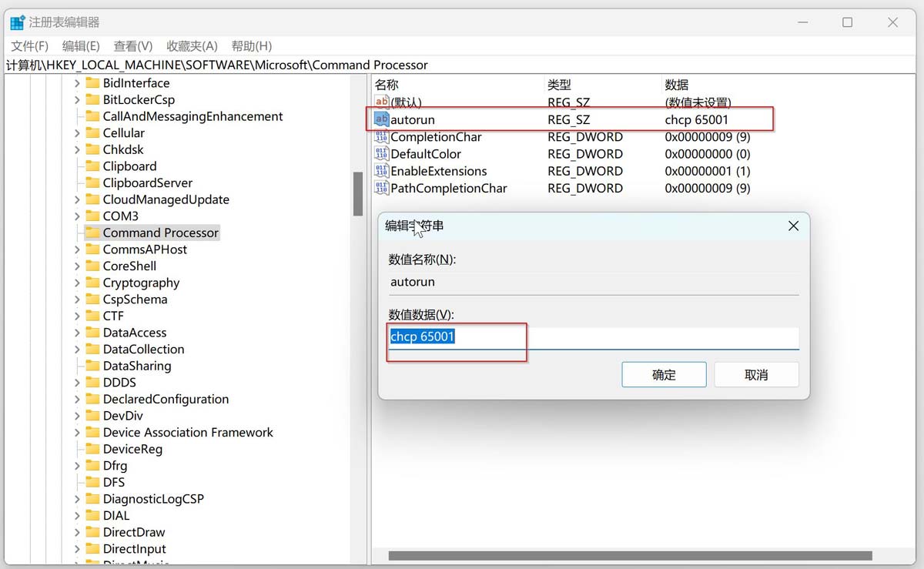Viewport: 924px width, 569px height.
Task: Expand the DirectDraw node
Action: click(x=76, y=531)
